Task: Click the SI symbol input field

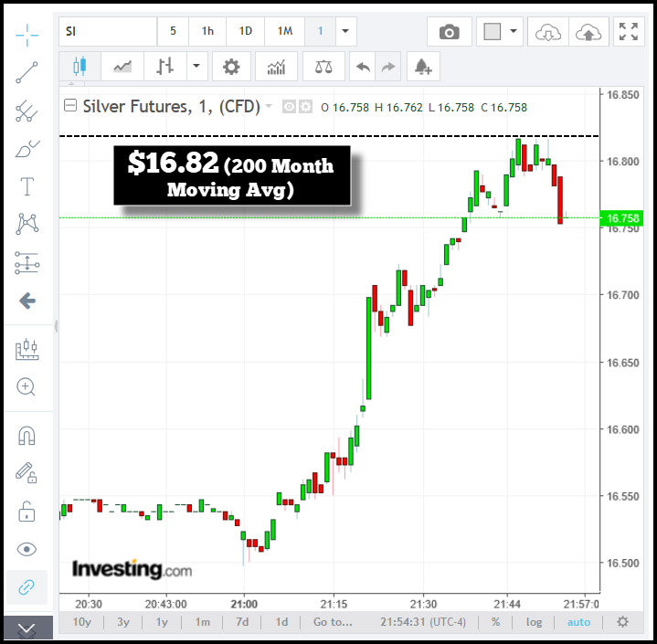Action: point(108,32)
